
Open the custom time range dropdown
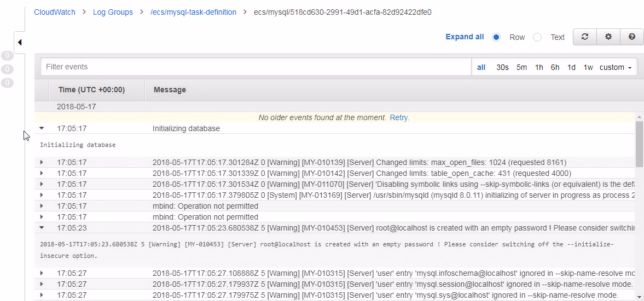point(615,67)
